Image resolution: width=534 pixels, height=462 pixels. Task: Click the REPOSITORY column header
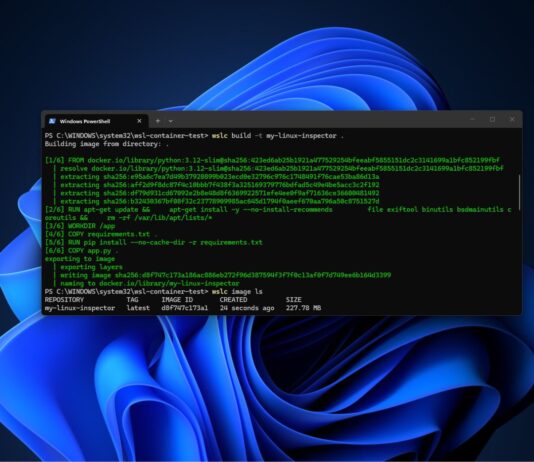[x=64, y=300]
